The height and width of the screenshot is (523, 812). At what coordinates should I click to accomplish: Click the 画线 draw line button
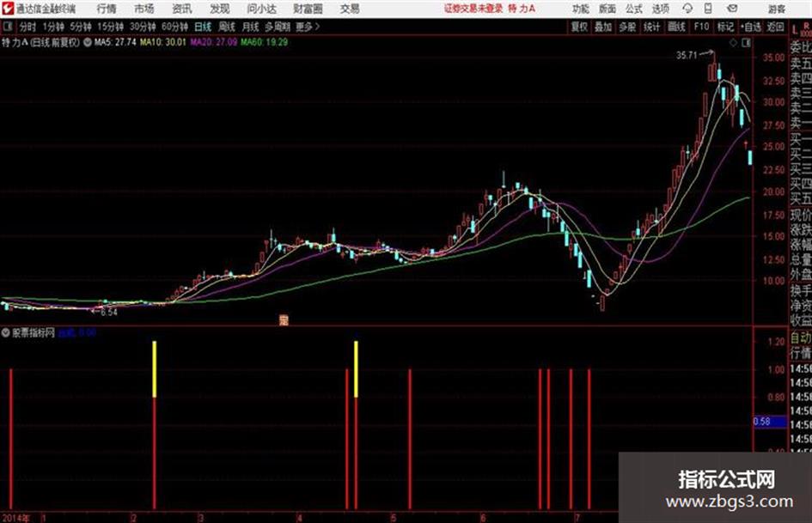[x=676, y=27]
